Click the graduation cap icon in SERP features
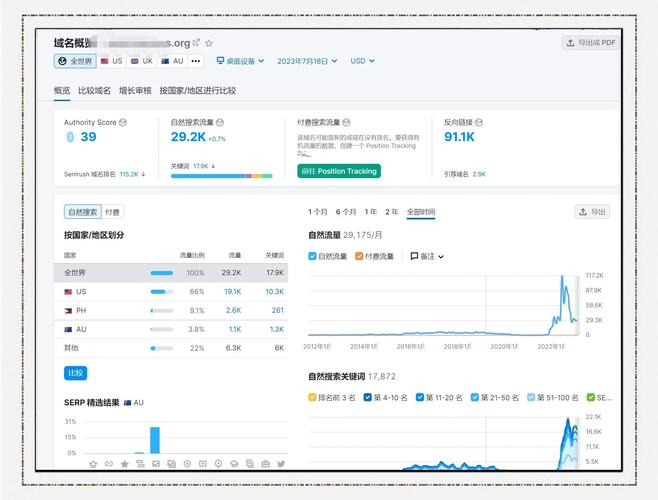Image resolution: width=658 pixels, height=500 pixels. [234, 464]
